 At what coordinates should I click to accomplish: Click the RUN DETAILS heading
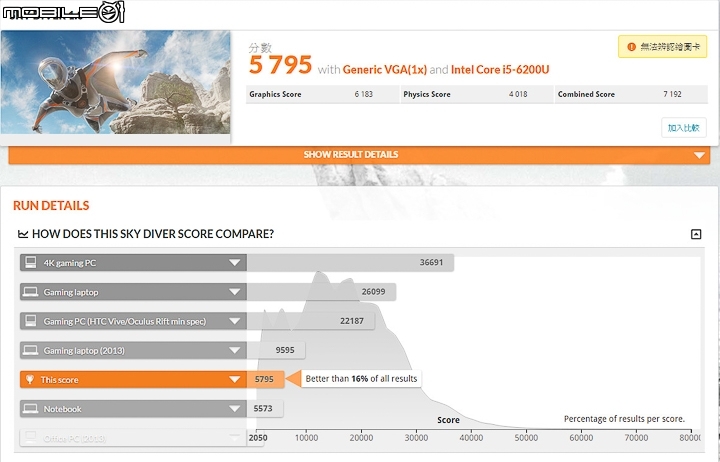[51, 206]
